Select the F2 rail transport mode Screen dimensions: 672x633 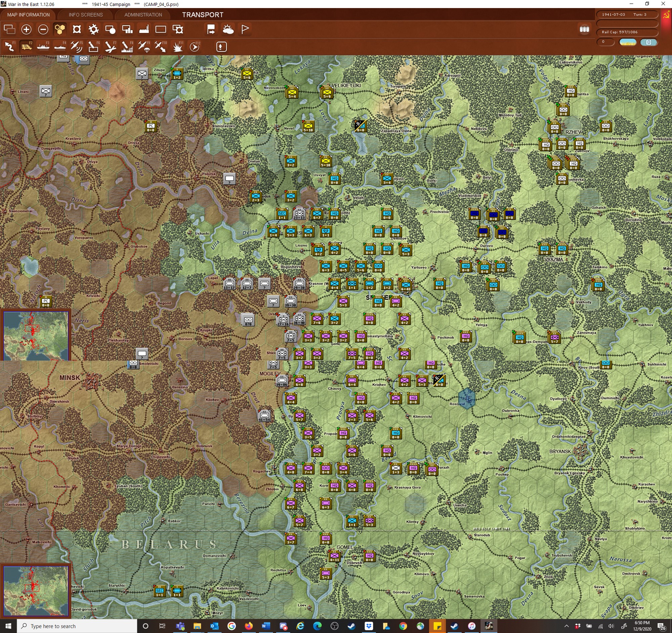tap(26, 46)
